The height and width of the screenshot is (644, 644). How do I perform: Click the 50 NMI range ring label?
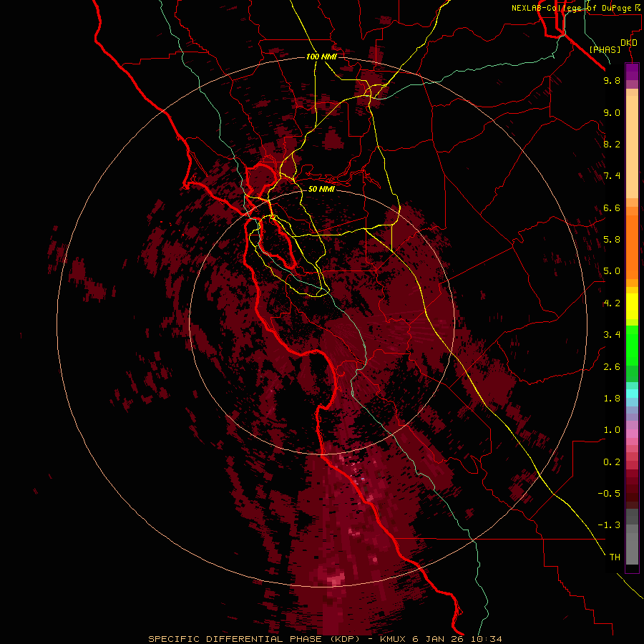(x=321, y=189)
